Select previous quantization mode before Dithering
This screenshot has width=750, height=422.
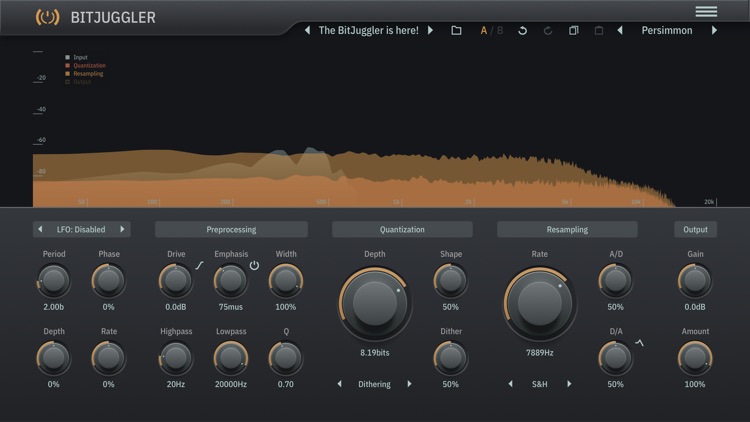click(340, 384)
